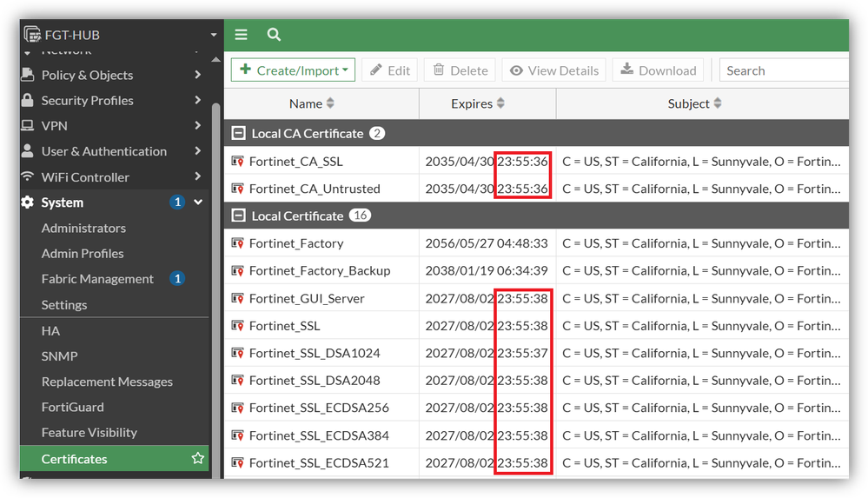
Task: Click the WiFi Controller signal icon
Action: coord(27,176)
